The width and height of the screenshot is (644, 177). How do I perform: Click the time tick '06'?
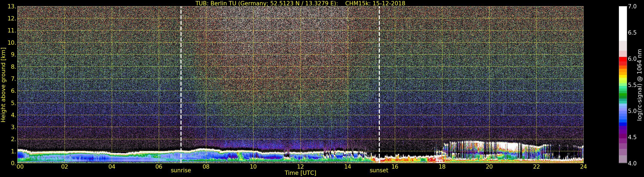[x=159, y=167]
